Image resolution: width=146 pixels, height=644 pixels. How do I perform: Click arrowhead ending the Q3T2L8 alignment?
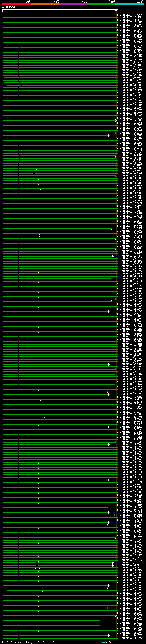[113, 256]
